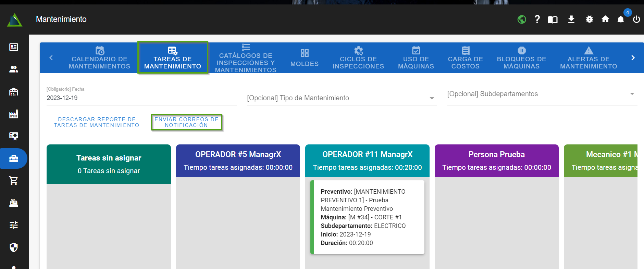
Task: Click the bug report icon
Action: coord(589,19)
